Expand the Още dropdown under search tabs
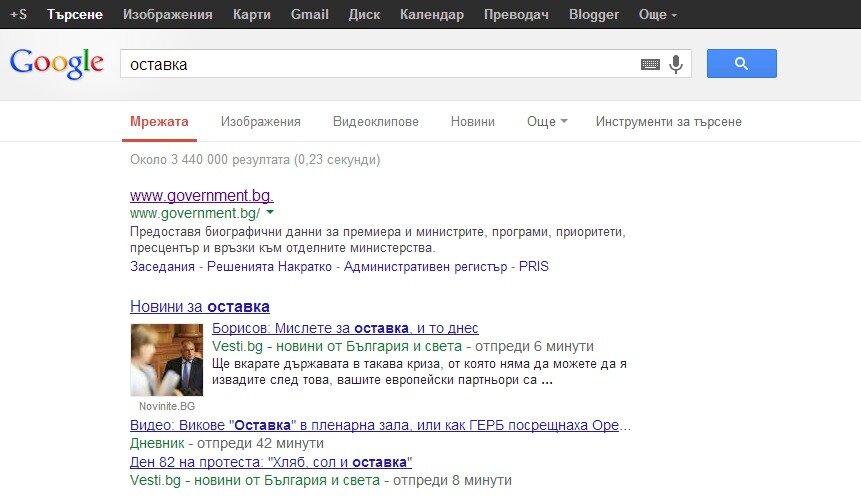The height and width of the screenshot is (503, 861). pyautogui.click(x=547, y=122)
